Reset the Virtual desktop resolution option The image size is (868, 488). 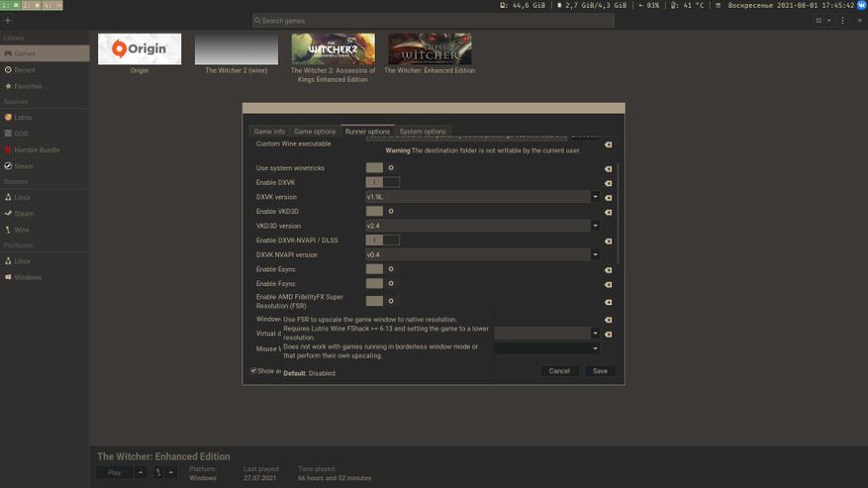[x=609, y=334]
